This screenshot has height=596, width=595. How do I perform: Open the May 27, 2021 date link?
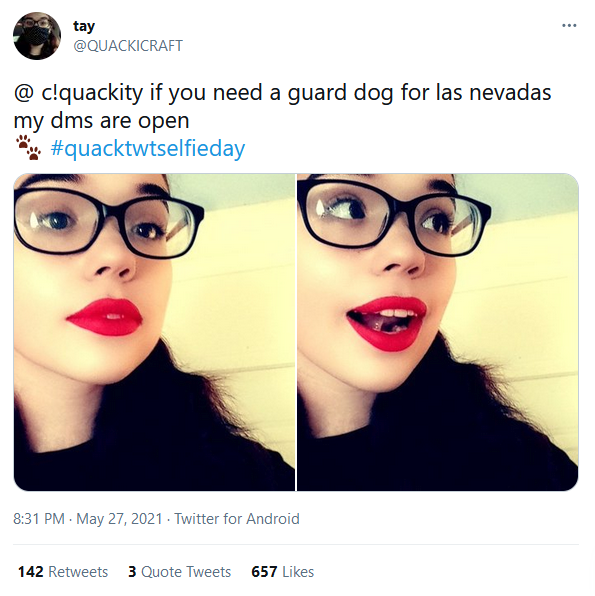click(119, 518)
